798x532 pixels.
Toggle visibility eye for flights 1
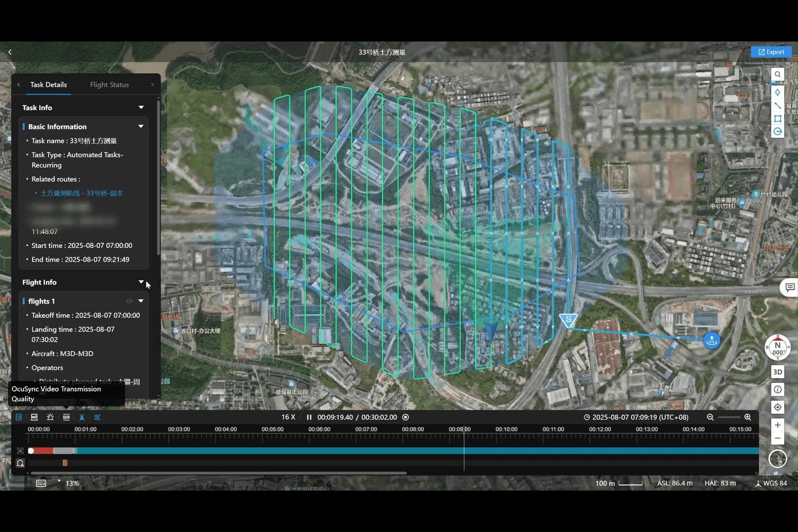pos(130,301)
